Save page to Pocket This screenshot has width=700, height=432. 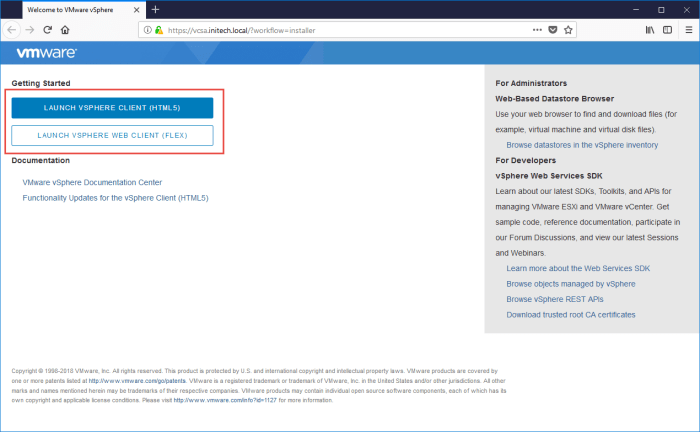[x=553, y=30]
